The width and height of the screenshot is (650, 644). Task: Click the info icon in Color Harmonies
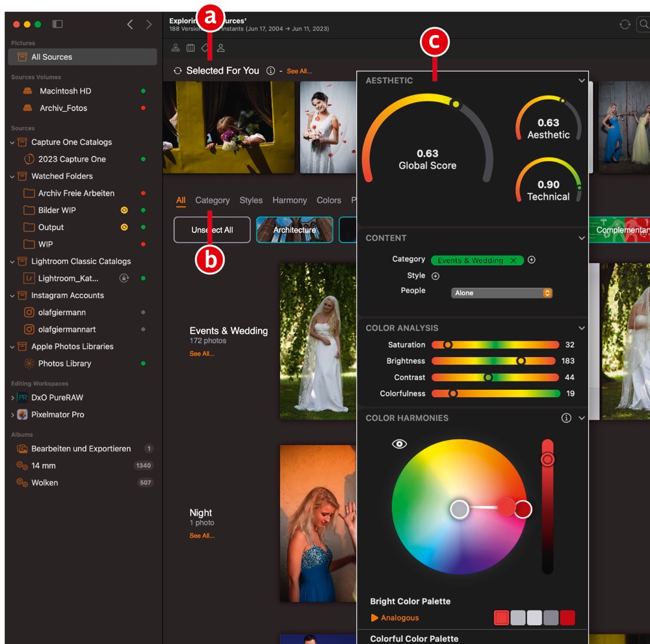click(x=566, y=418)
